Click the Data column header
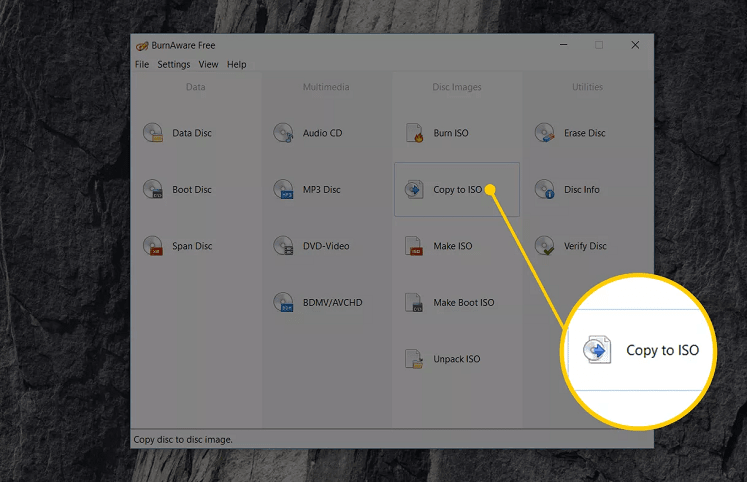The image size is (747, 482). 196,87
